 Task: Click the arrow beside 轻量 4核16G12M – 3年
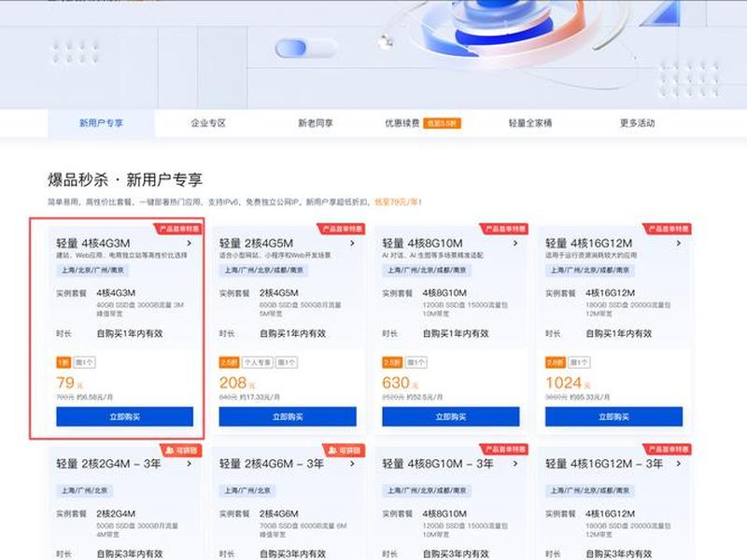click(x=679, y=463)
